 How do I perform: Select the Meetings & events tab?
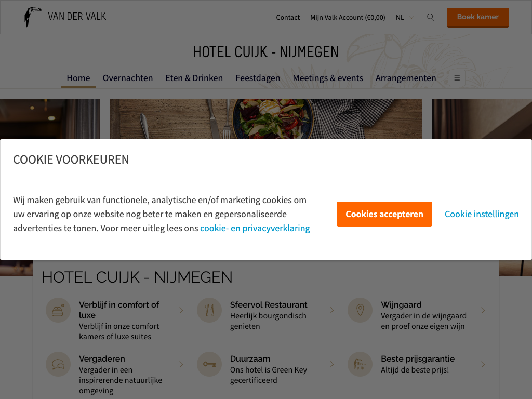(x=328, y=78)
